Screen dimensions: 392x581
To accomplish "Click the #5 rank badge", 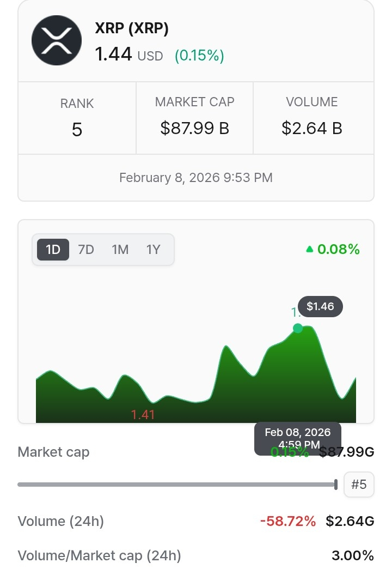I will (x=359, y=485).
